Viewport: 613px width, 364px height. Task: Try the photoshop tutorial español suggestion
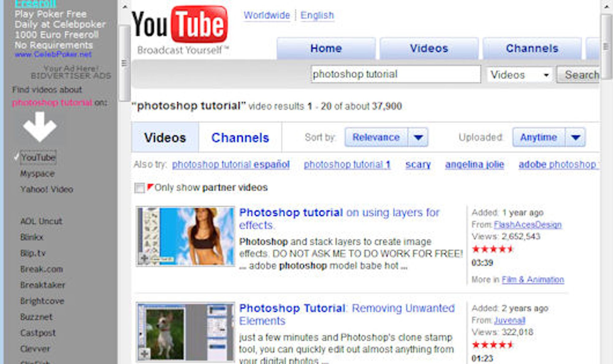[231, 165]
